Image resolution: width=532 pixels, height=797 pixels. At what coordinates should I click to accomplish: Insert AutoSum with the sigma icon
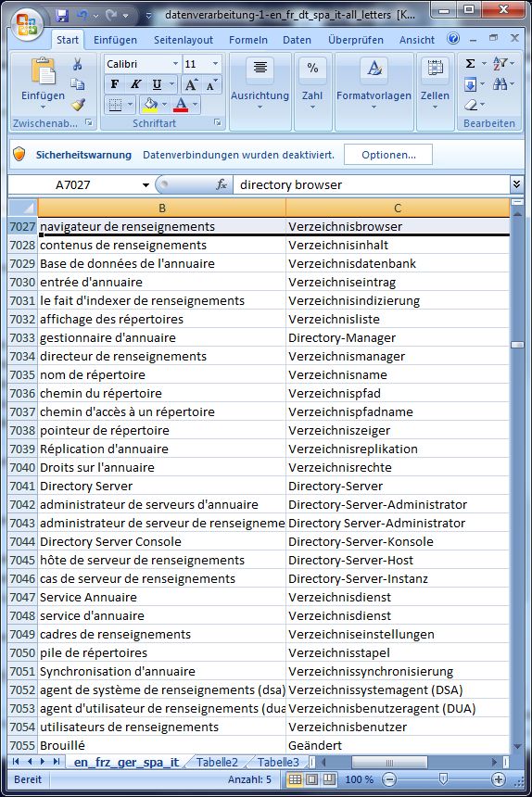click(471, 64)
